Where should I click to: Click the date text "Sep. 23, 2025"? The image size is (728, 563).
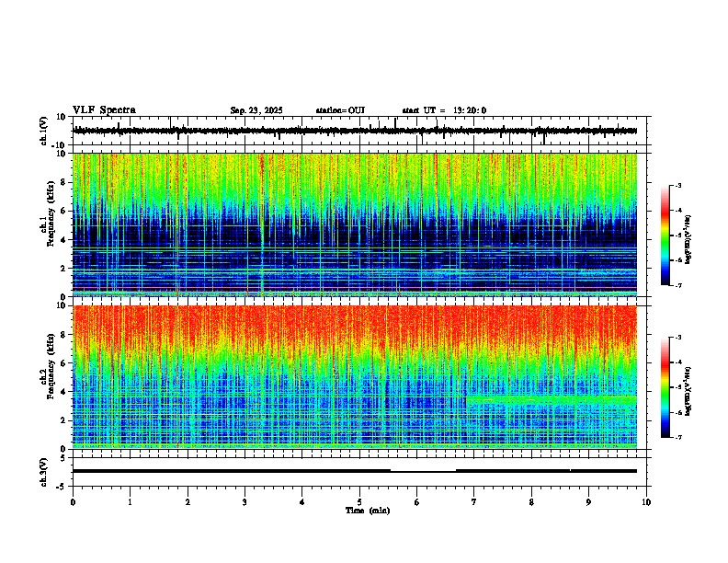pos(256,110)
